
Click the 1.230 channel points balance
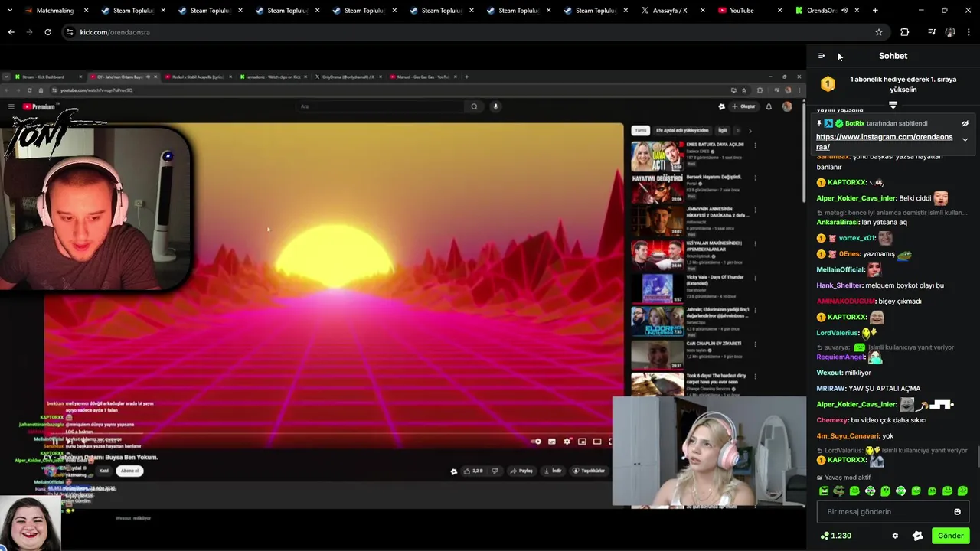click(835, 536)
